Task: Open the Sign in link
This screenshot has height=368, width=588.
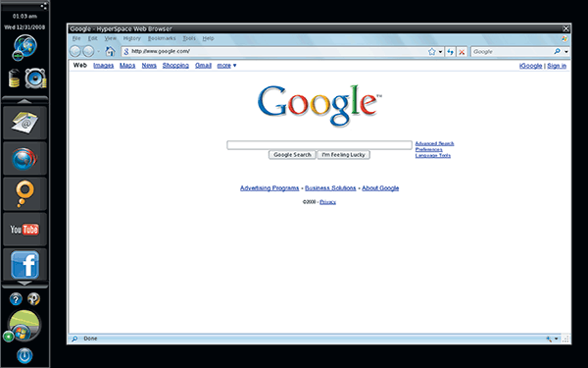Action: pyautogui.click(x=557, y=66)
